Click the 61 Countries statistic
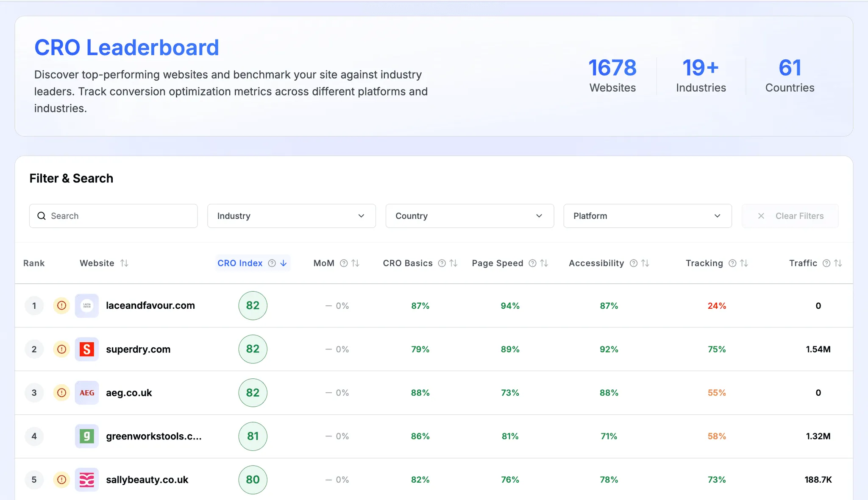868x500 pixels. [790, 75]
